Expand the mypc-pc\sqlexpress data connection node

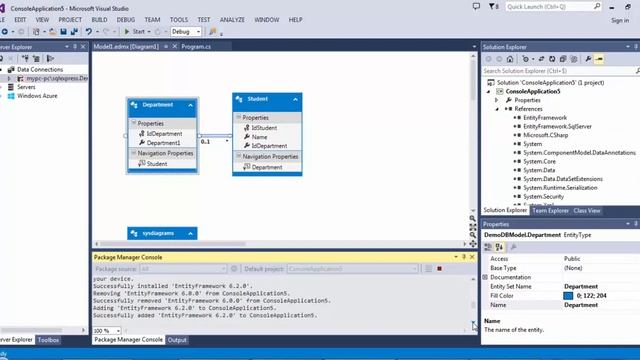point(9,78)
